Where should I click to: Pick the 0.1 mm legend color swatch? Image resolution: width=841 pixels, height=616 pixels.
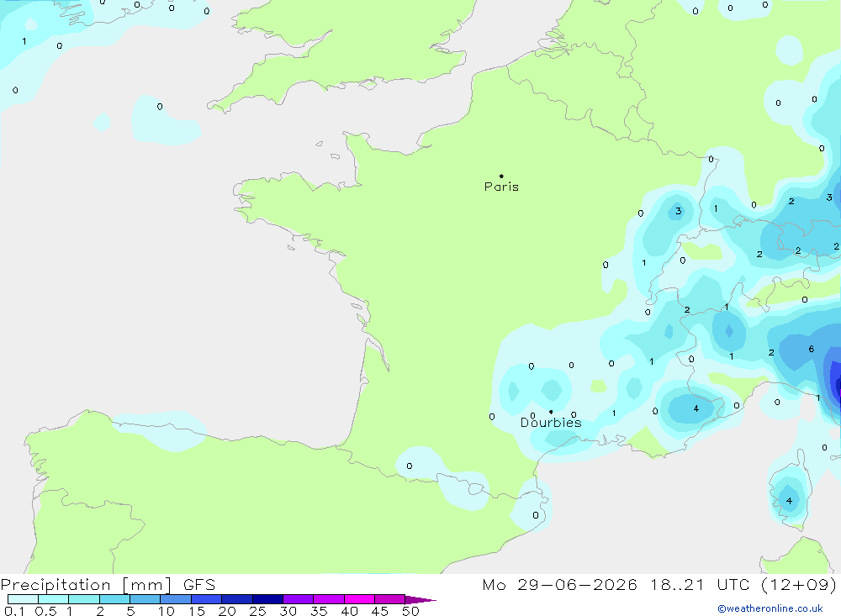point(23,599)
